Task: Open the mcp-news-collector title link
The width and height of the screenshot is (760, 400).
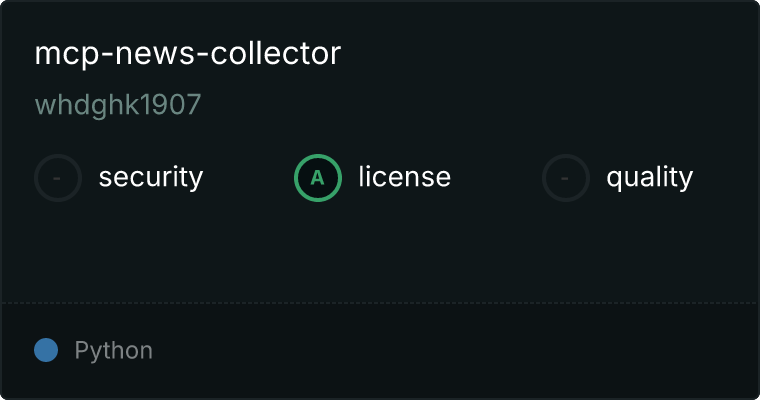Action: pos(188,53)
